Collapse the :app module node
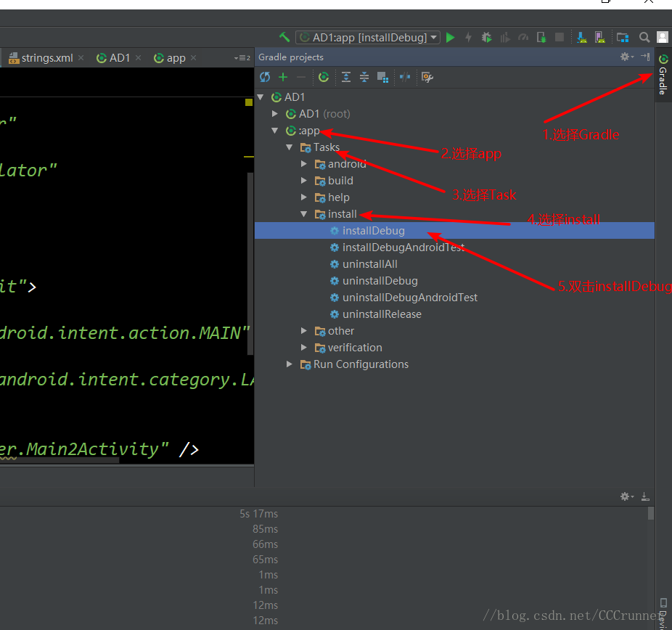672x630 pixels. tap(275, 131)
